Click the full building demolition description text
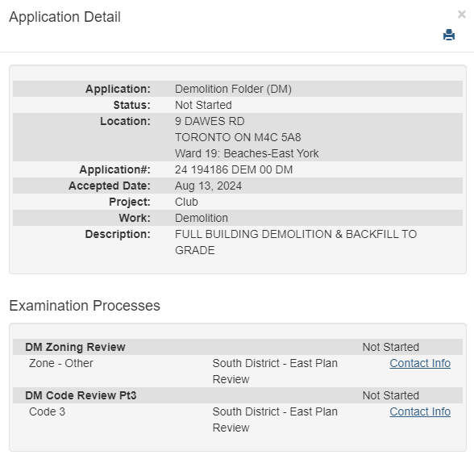Image resolution: width=474 pixels, height=476 pixels. tap(296, 242)
